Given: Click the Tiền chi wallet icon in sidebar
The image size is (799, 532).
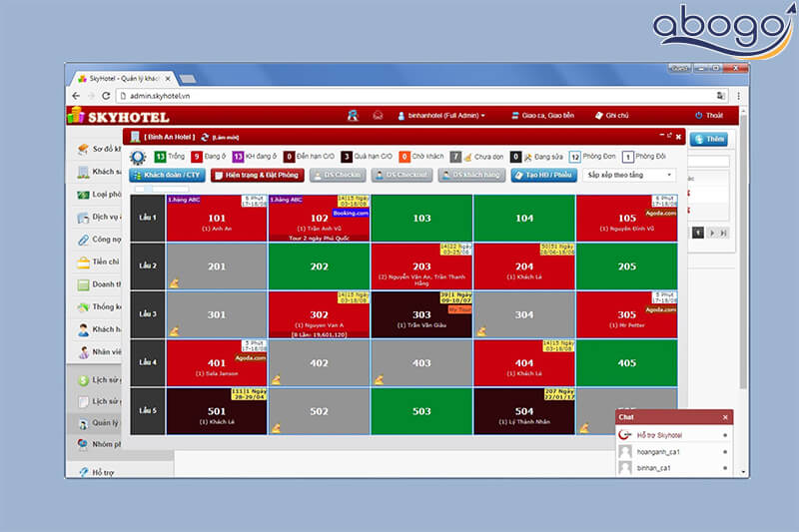Looking at the screenshot, I should tap(84, 263).
